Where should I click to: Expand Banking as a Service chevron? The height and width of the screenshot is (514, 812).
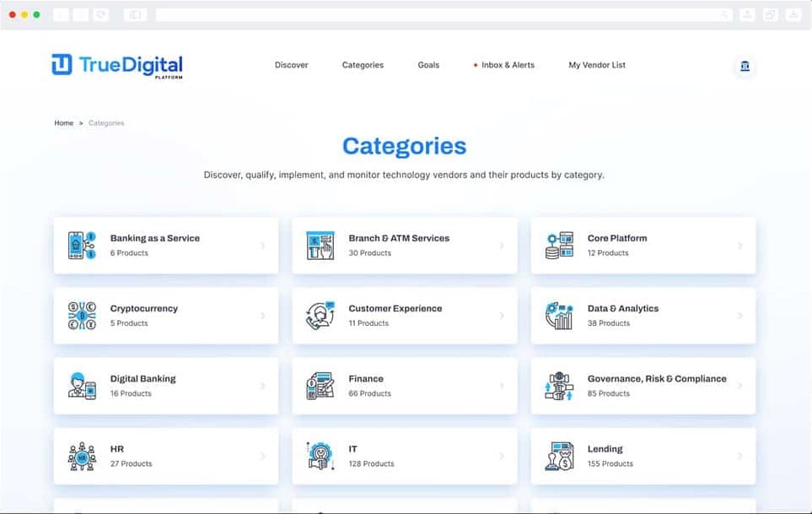coord(263,246)
